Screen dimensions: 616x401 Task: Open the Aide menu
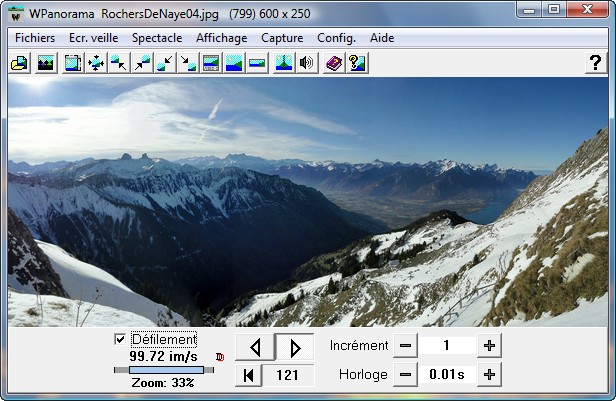(382, 38)
